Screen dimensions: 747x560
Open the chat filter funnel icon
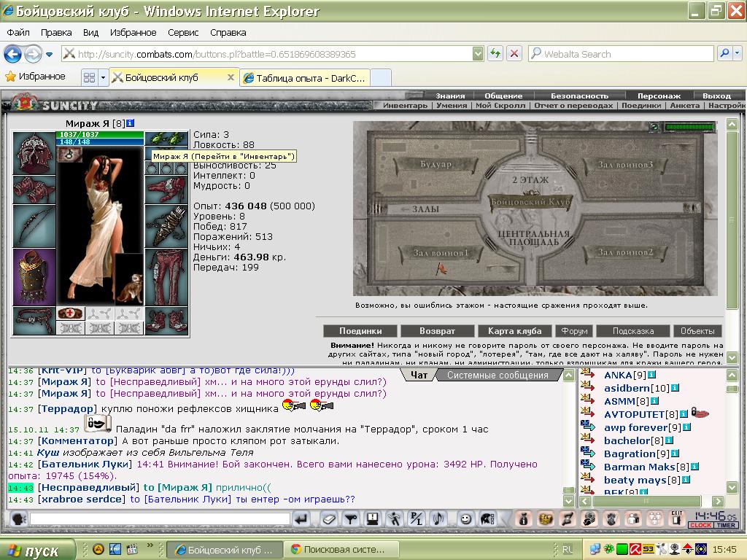tap(351, 518)
